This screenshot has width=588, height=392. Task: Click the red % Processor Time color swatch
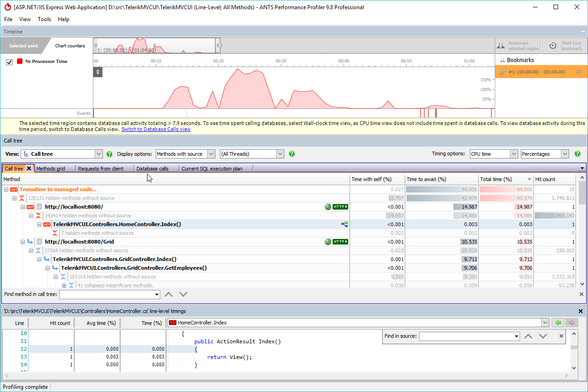tap(19, 61)
